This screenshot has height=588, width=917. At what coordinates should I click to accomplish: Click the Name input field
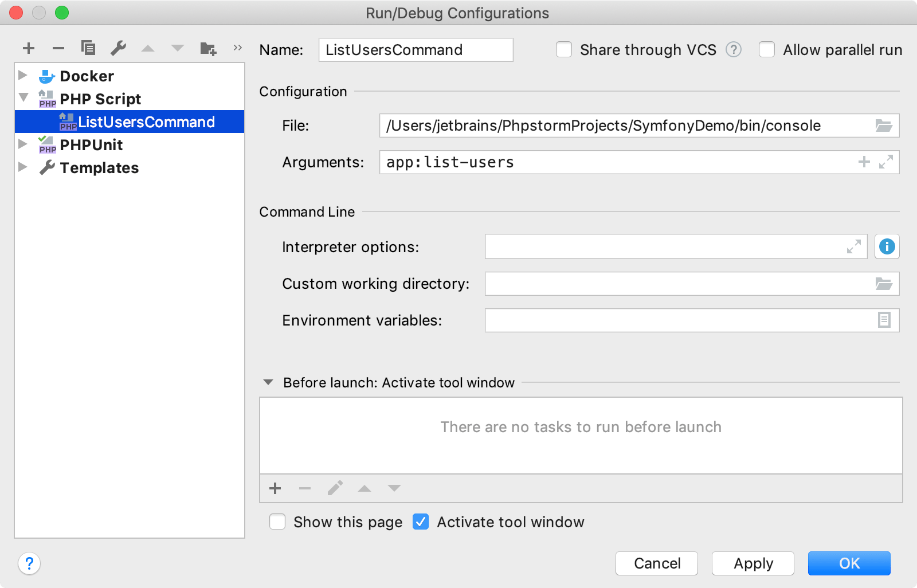coord(416,50)
